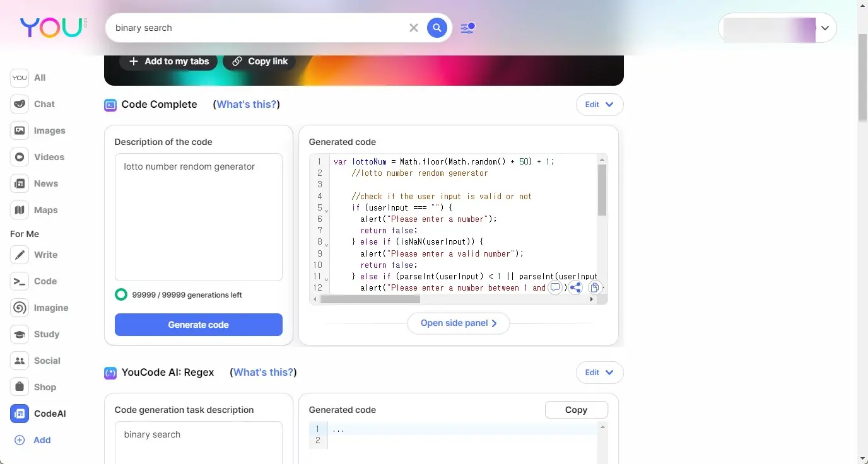
Task: Click the vertical scrollbar thumb of the lotto code
Action: 602,190
